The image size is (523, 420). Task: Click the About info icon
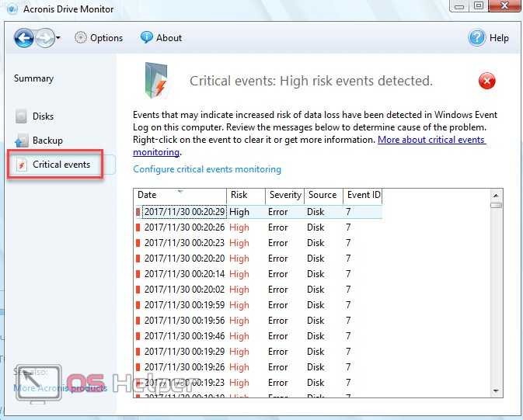click(x=146, y=37)
